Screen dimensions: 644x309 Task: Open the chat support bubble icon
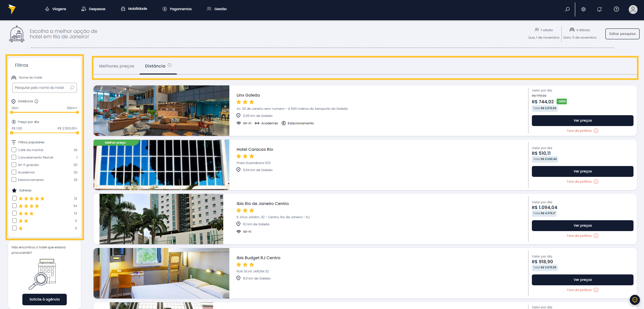coord(635,300)
